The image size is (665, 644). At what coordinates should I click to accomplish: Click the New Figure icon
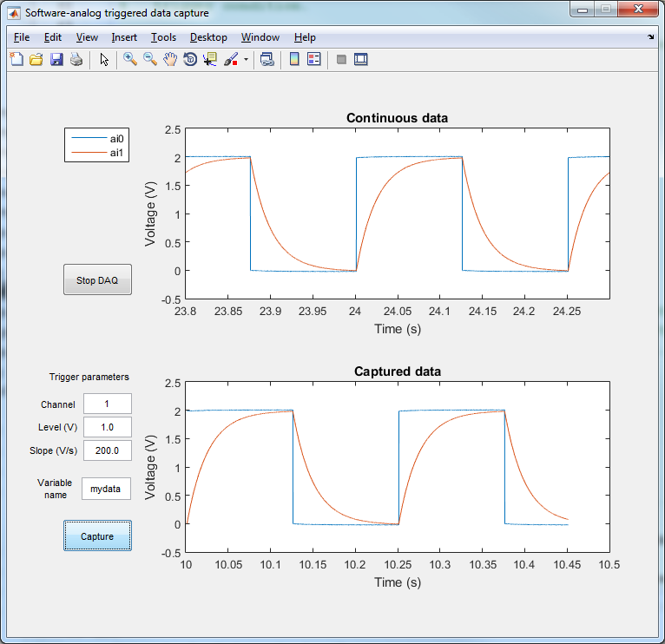(16, 59)
